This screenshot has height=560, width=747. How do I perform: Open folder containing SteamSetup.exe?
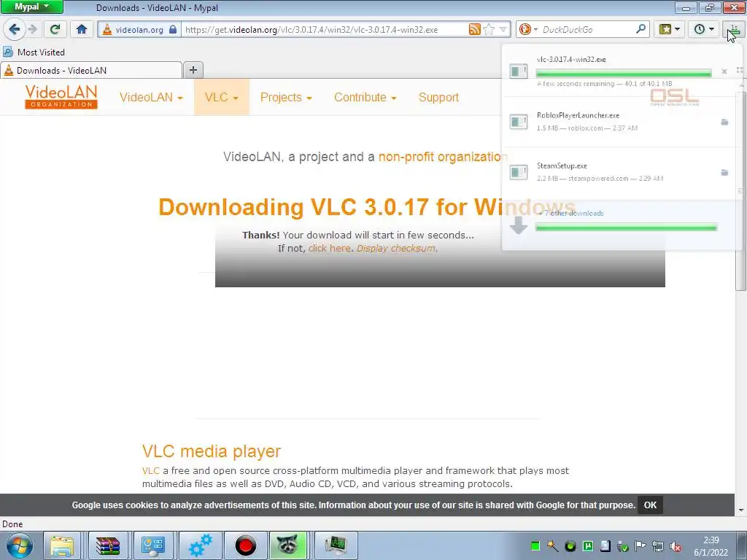pos(724,172)
